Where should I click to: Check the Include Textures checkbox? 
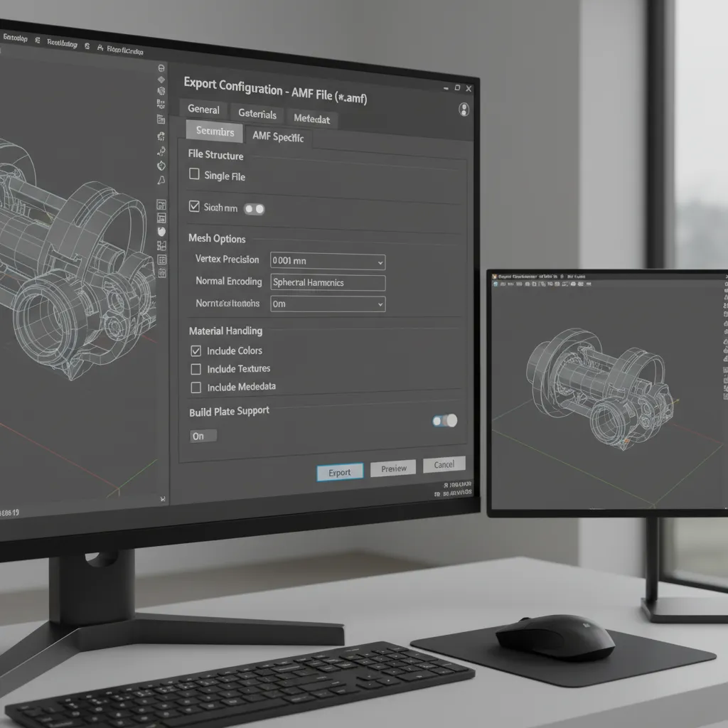click(x=196, y=369)
